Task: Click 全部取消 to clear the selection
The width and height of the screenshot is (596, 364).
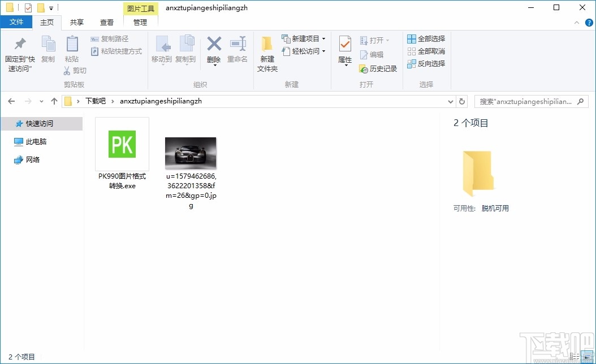Action: pyautogui.click(x=426, y=51)
